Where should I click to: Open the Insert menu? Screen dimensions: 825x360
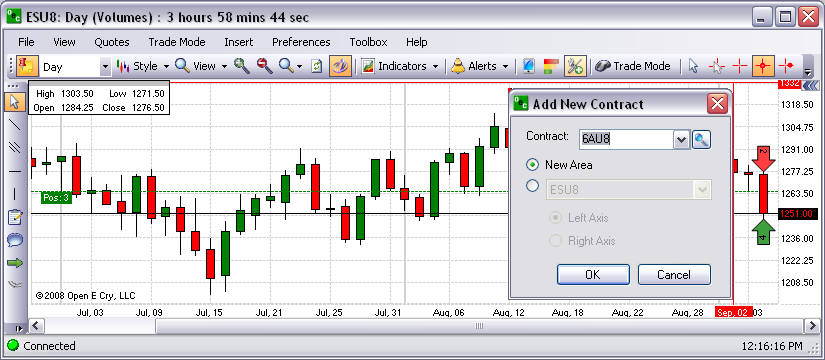pyautogui.click(x=238, y=42)
